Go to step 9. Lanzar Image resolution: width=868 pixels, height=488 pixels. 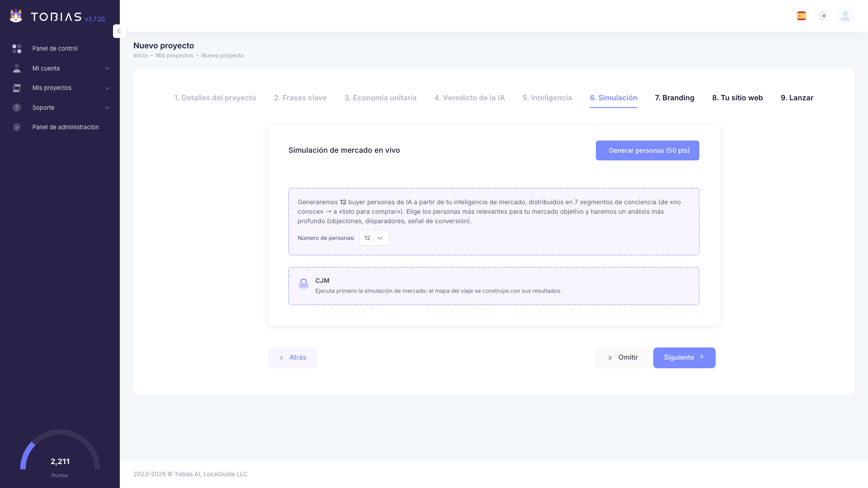(797, 98)
